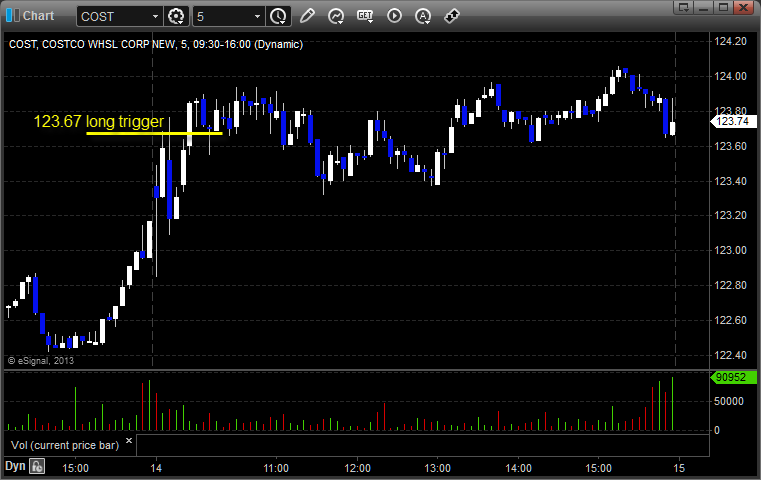Click the 11:00 time axis label
Screen dimensions: 761x480
tap(276, 468)
